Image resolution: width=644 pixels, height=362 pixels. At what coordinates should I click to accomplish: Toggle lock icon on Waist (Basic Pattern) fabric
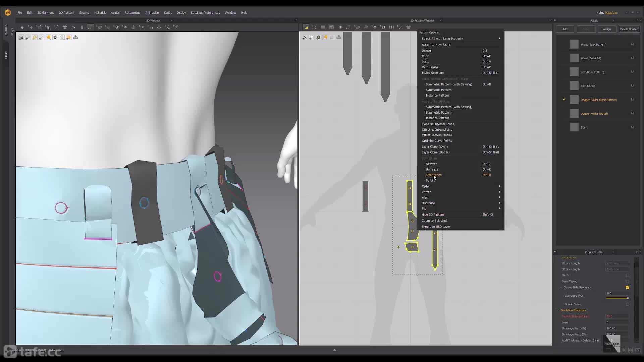632,44
